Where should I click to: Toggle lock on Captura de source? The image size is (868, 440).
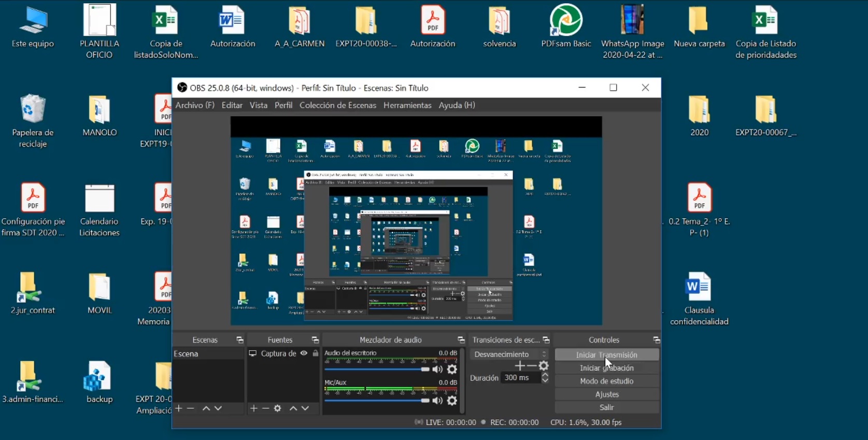pyautogui.click(x=315, y=353)
